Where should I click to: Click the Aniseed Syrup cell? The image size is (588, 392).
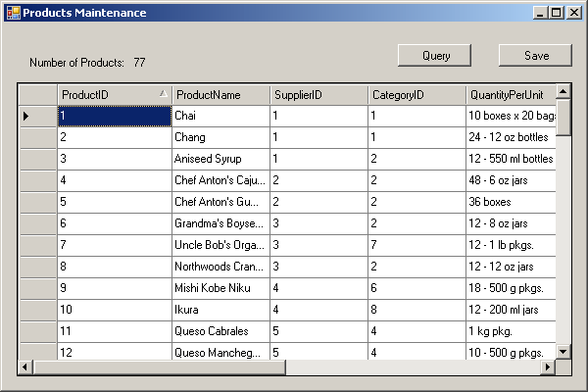pos(220,159)
